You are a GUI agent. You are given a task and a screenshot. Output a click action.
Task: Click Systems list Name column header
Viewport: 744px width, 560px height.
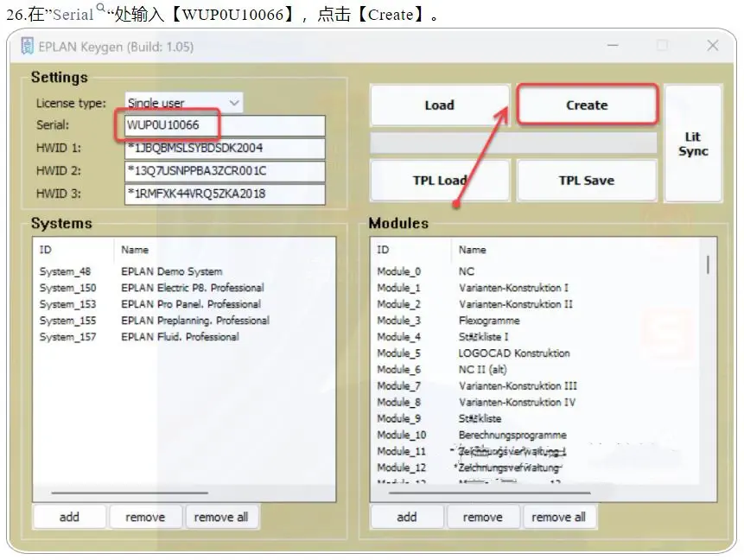click(x=135, y=250)
